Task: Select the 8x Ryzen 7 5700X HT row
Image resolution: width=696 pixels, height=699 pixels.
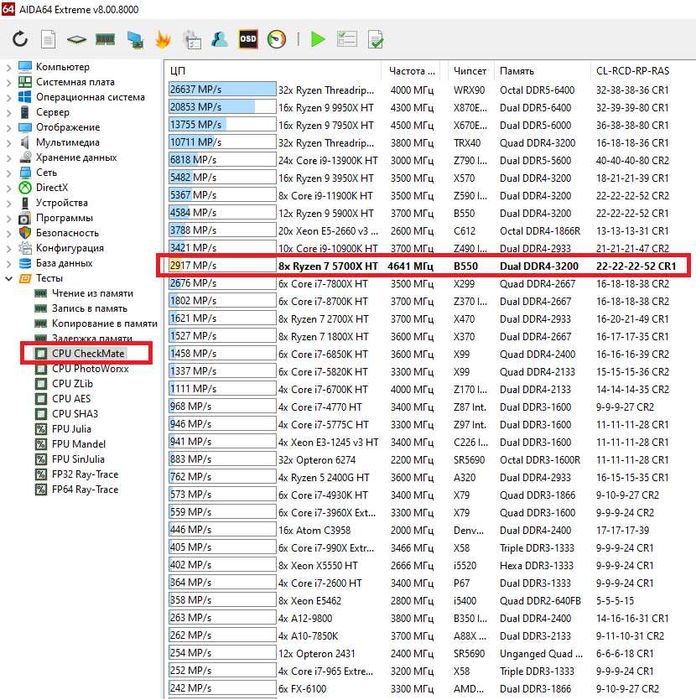Action: point(423,266)
